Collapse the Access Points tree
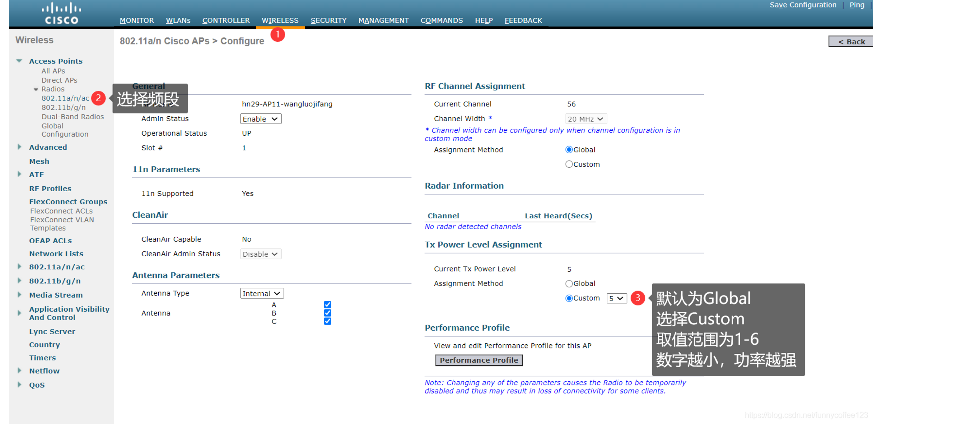Screen dimensions: 980x424 [x=19, y=60]
